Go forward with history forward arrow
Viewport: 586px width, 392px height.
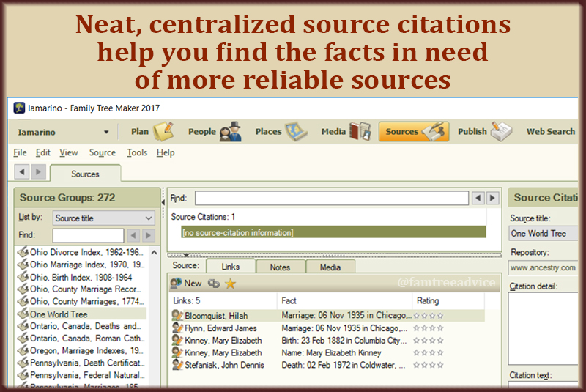pos(38,172)
